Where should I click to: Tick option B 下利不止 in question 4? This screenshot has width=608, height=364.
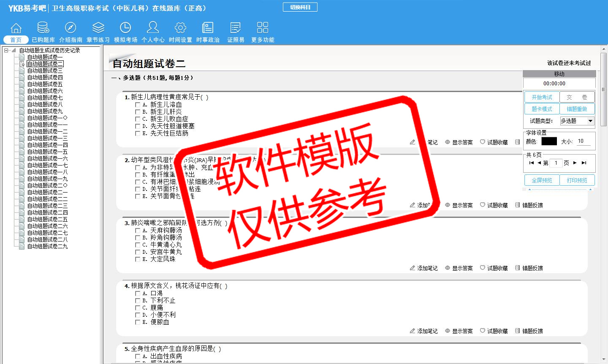(x=138, y=301)
